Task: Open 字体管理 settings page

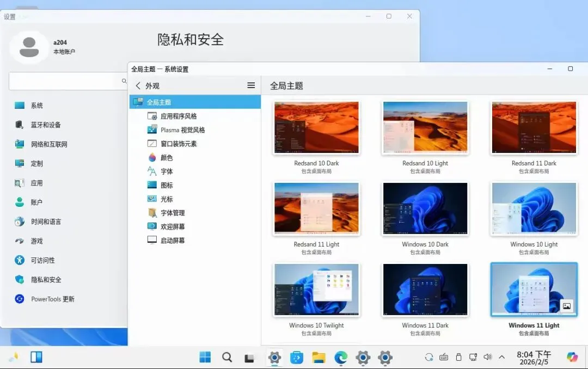Action: (195, 213)
